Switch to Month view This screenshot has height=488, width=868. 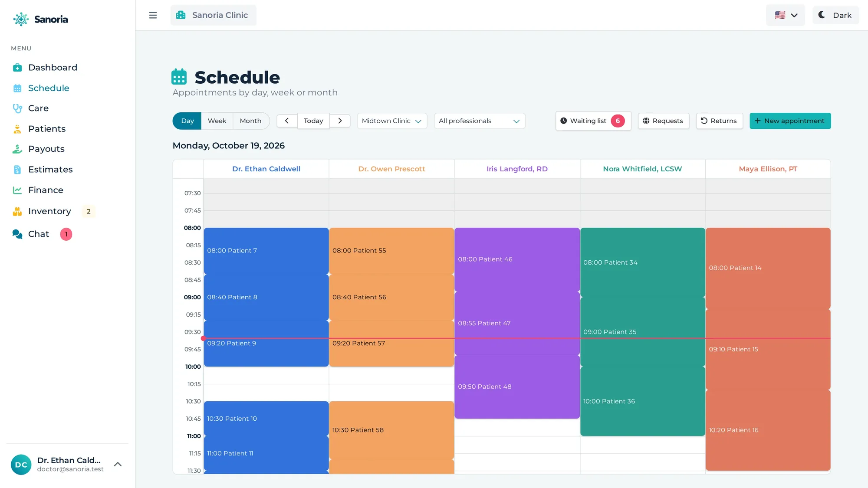pos(251,121)
